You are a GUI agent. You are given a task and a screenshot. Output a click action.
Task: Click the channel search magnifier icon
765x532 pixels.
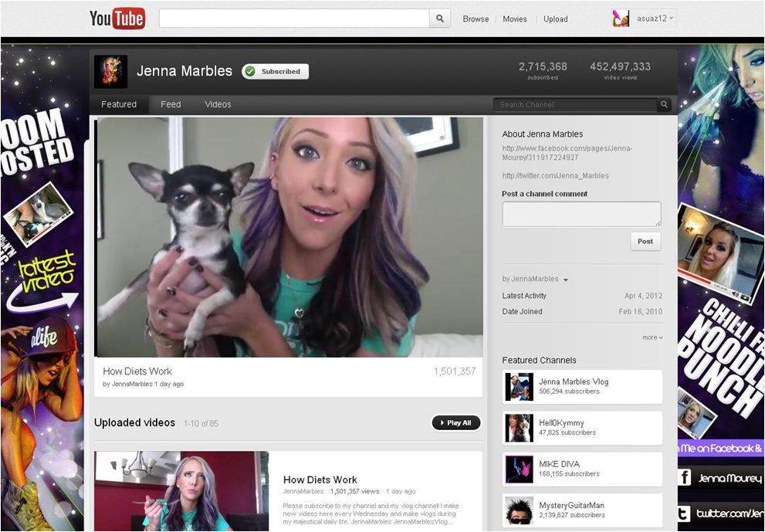[x=663, y=105]
